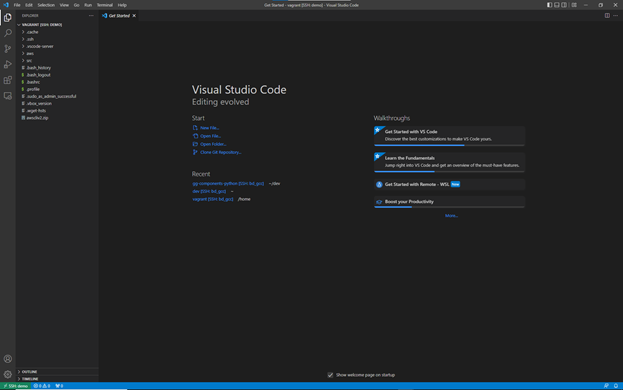
Task: Expand the .vscode-server folder
Action: [x=38, y=46]
